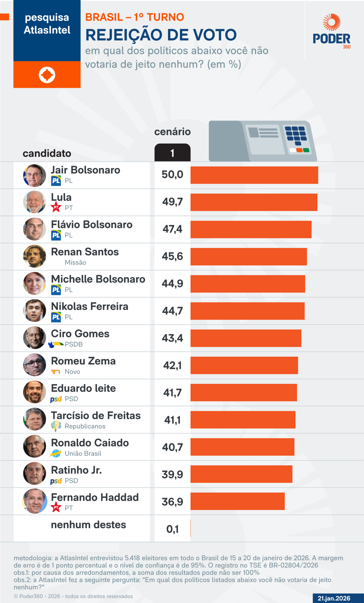
Task: Click Michelle Bolsonaro's portrait
Action: pos(34,283)
